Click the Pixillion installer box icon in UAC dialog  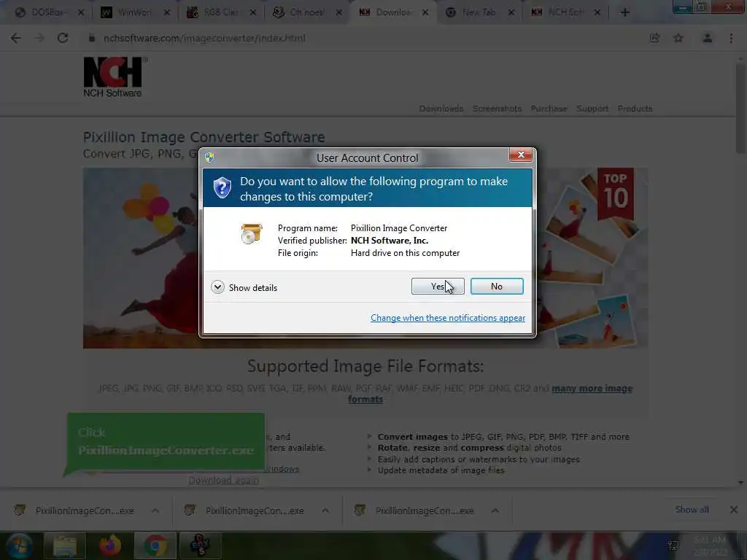pos(251,233)
